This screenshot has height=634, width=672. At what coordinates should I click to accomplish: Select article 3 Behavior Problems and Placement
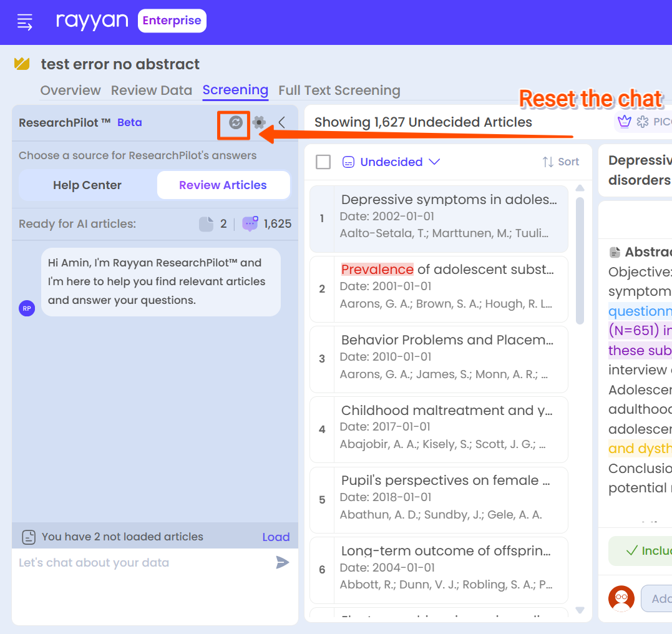coord(439,359)
